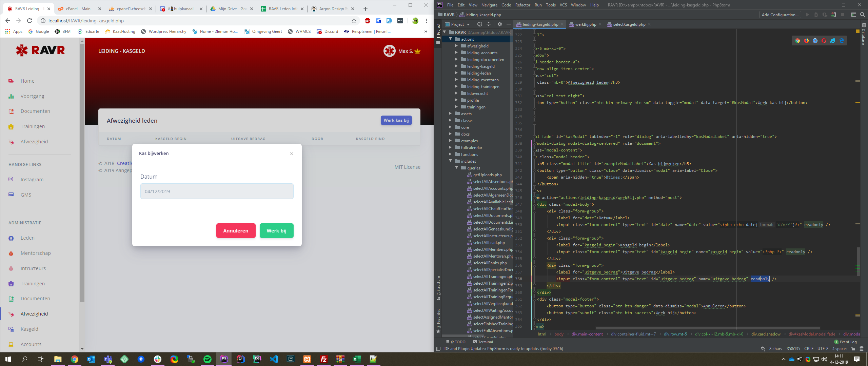Open in Firefox browser icon in editor
868x366 pixels.
point(806,41)
